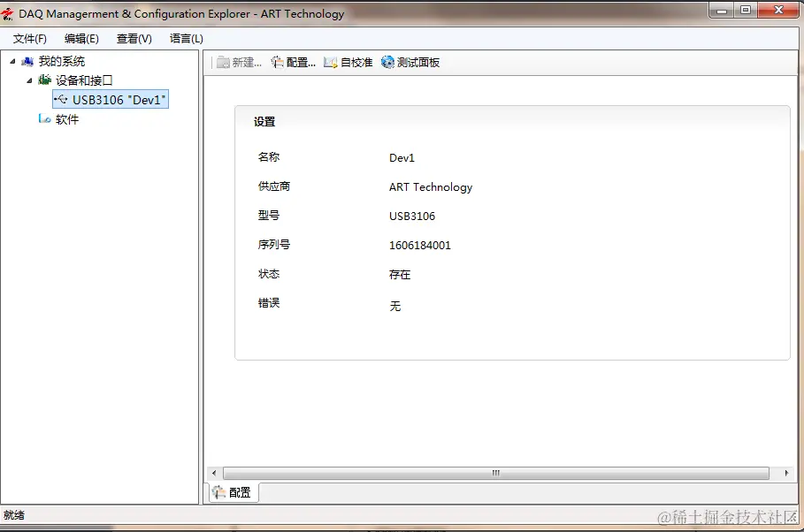This screenshot has width=804, height=532.
Task: Click the USB icon beside USB3106 "Dev1"
Action: (x=61, y=99)
